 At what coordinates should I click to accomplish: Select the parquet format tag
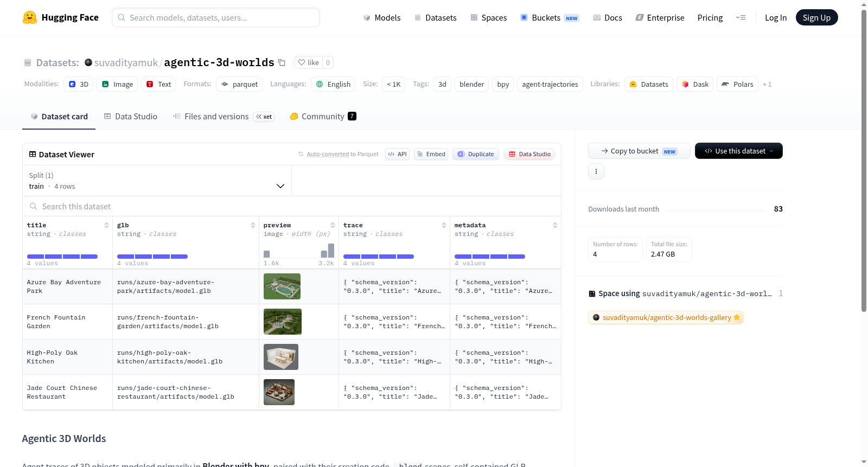point(239,84)
